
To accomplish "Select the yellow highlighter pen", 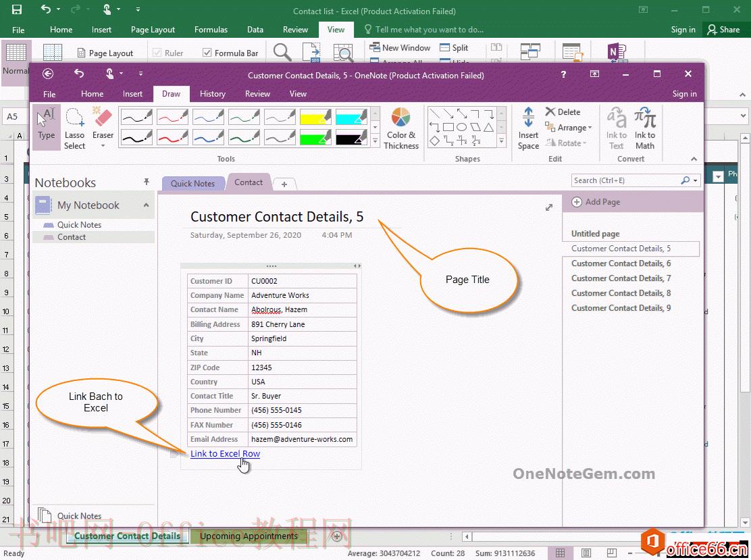I will click(315, 117).
